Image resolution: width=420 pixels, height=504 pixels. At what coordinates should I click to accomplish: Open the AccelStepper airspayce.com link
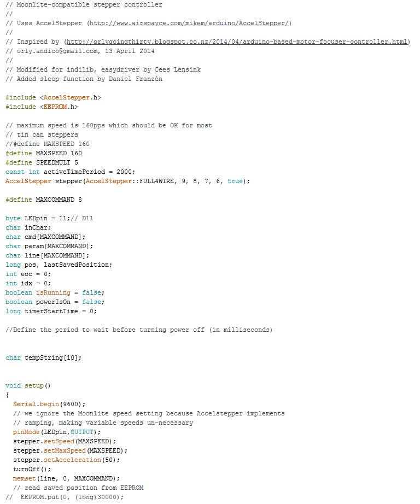point(189,23)
